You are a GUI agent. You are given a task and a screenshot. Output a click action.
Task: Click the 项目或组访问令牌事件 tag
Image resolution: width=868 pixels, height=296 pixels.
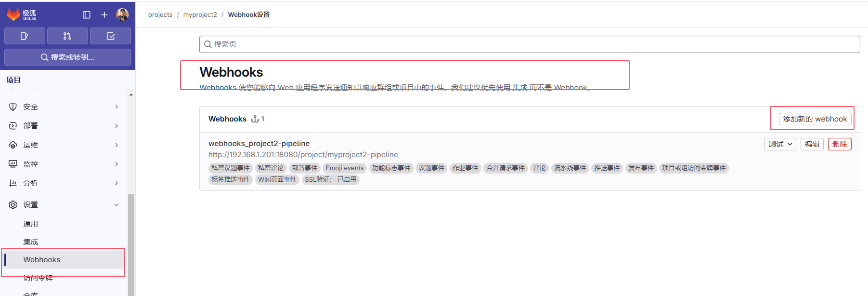[694, 168]
